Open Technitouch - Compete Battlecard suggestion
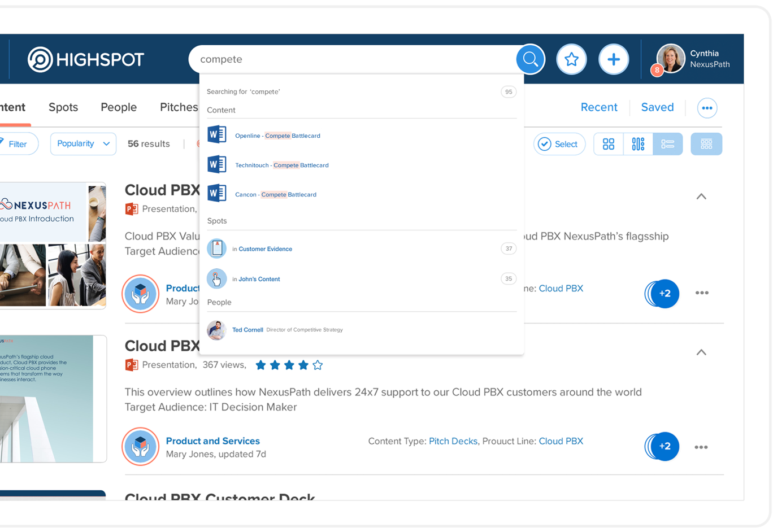 point(281,165)
